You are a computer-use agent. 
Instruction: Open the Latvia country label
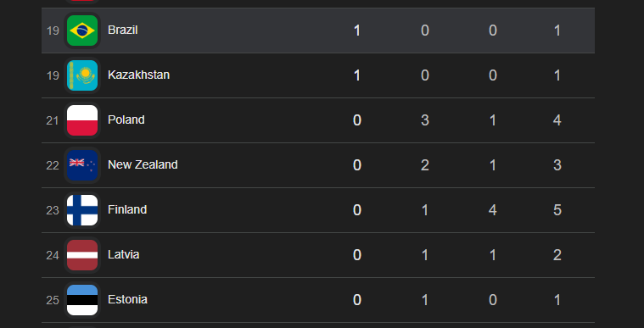click(123, 254)
